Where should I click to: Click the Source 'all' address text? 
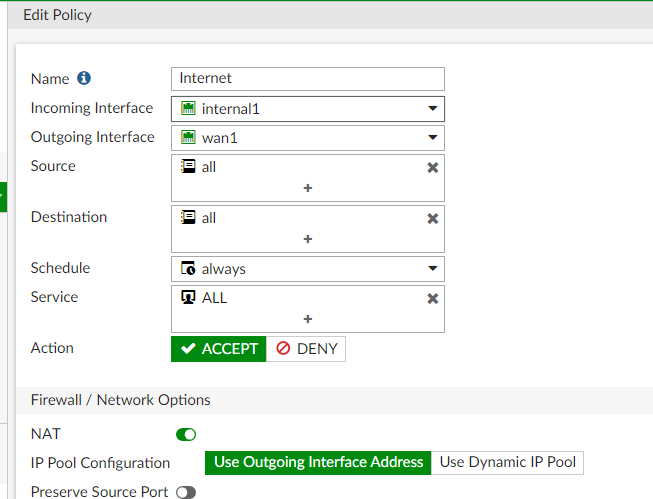[x=209, y=167]
